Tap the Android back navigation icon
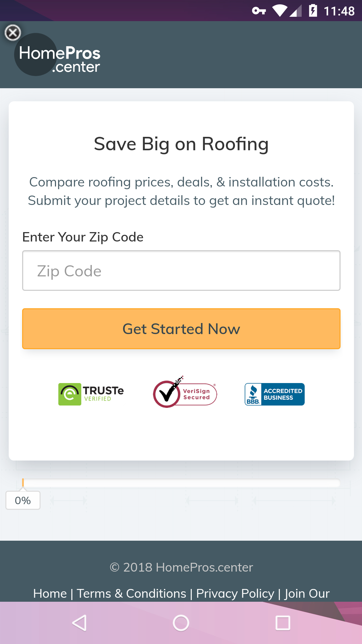The image size is (362, 644). 80,623
